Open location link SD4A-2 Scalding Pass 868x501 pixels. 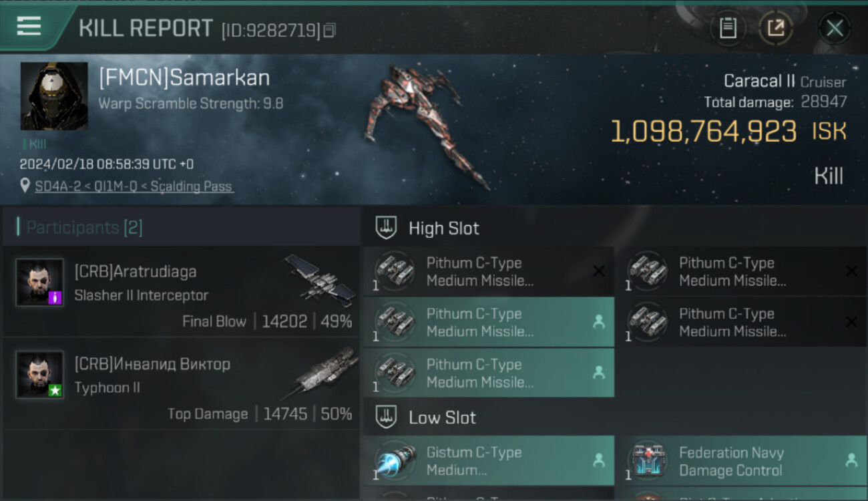[x=134, y=186]
